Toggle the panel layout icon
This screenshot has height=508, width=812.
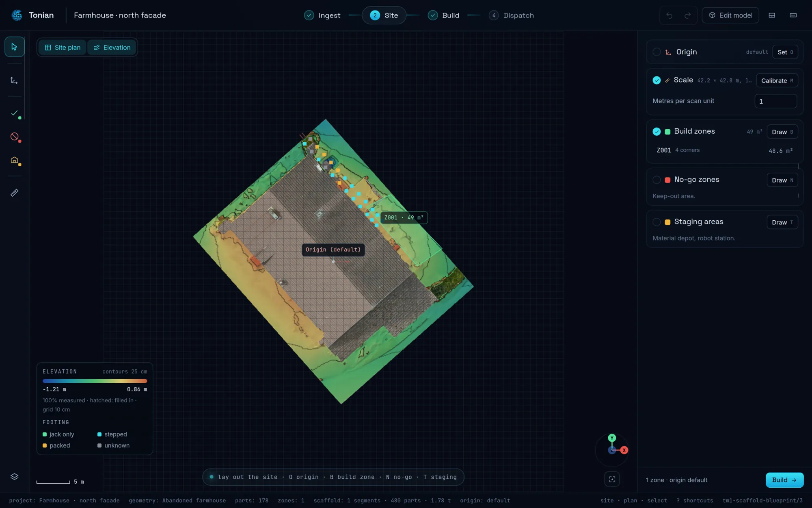coord(772,15)
